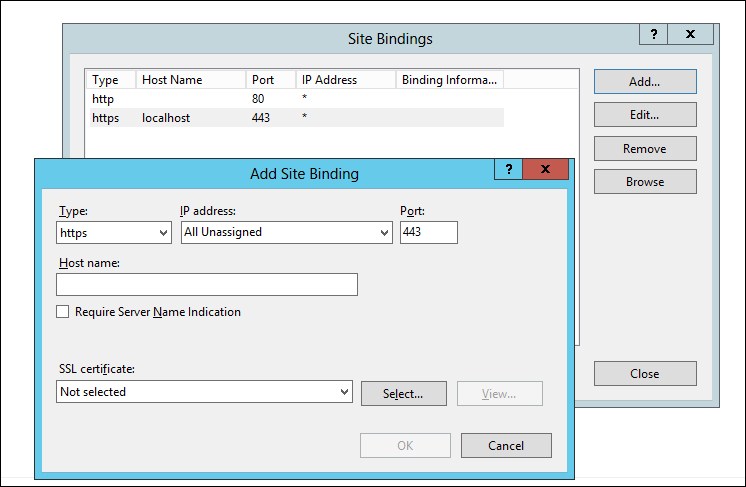Screen dimensions: 746x487
Task: Click the Edit... button
Action: (645, 115)
